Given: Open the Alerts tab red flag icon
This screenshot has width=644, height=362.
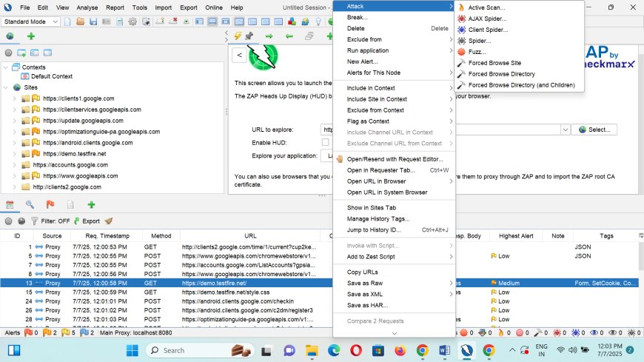Looking at the screenshot, I should click(x=50, y=204).
